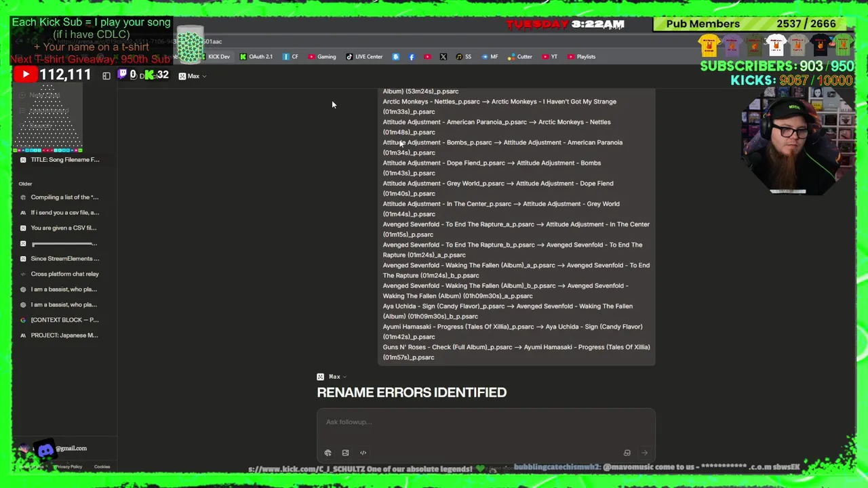
Task: Click the web search globe icon
Action: pos(328,453)
